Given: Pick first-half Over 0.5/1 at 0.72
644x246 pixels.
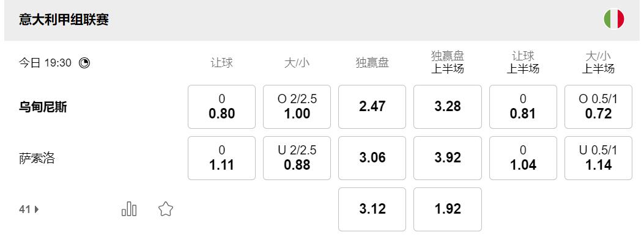Looking at the screenshot, I should pos(598,107).
